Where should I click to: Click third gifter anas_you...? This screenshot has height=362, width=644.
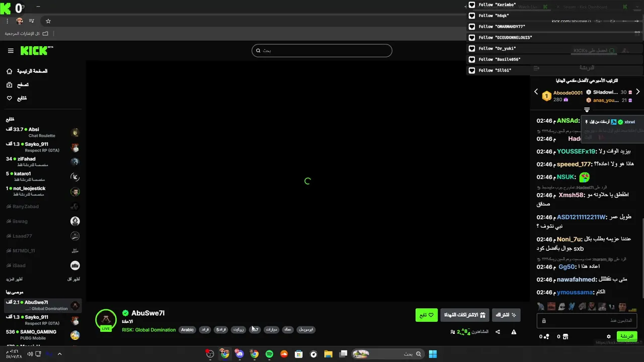(x=606, y=100)
